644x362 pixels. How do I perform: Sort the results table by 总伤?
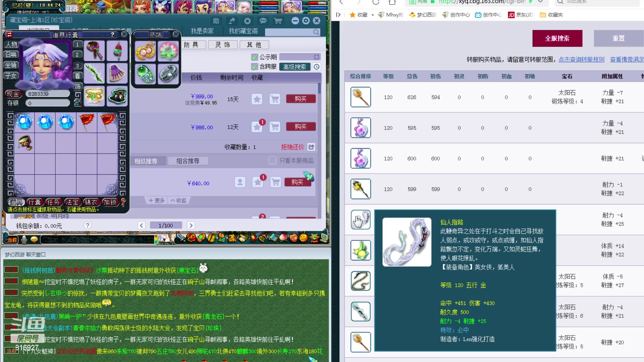[412, 76]
